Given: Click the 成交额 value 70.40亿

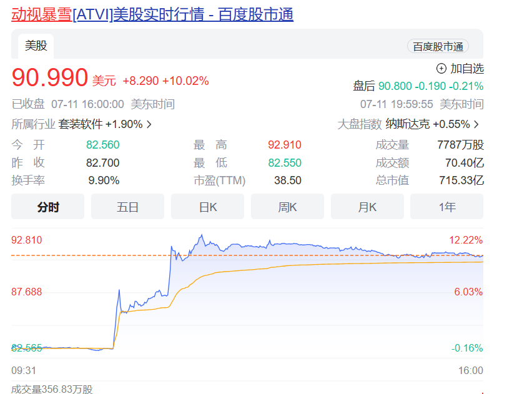Looking at the screenshot, I should pos(465,163).
